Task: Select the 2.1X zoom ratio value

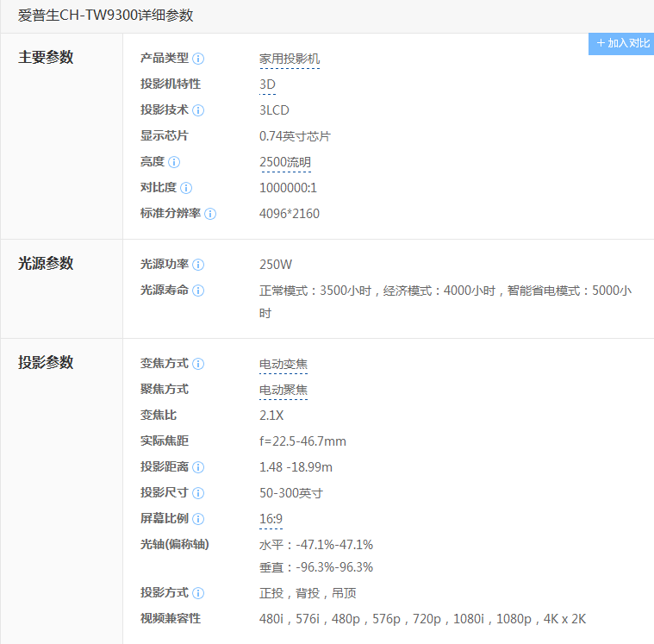Action: click(271, 416)
